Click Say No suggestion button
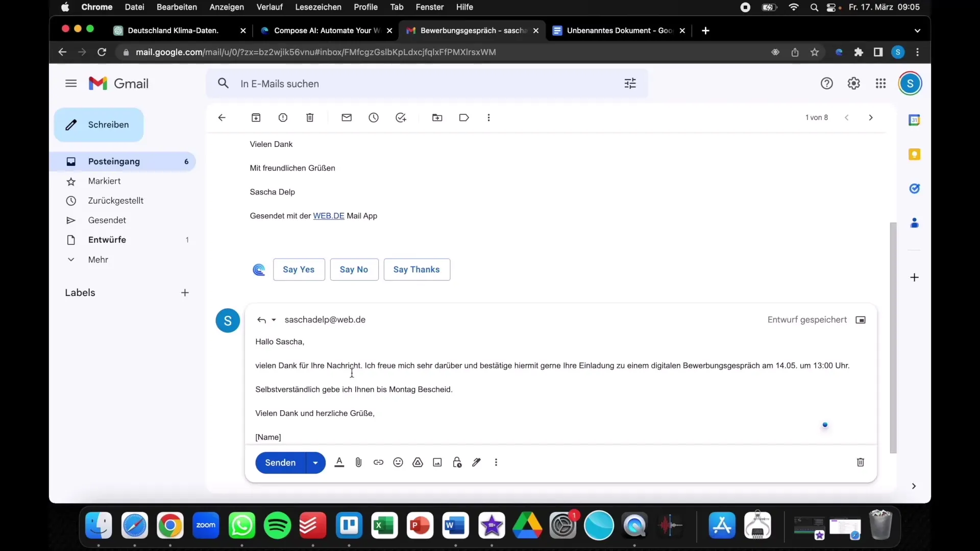 [354, 270]
